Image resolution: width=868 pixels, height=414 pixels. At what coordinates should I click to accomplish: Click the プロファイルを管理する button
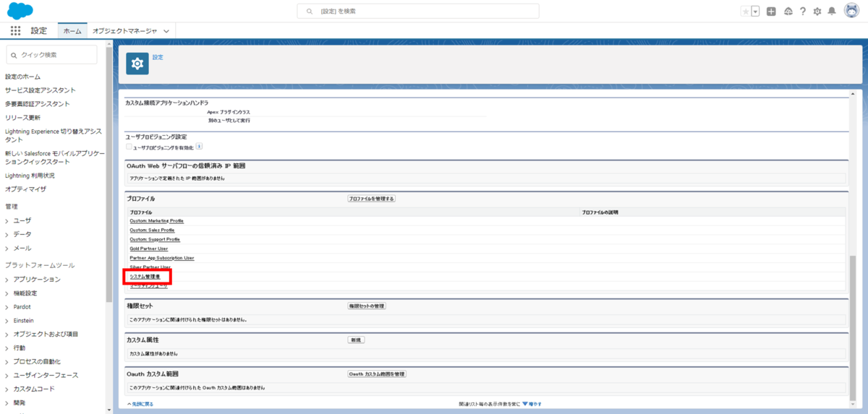coord(372,199)
